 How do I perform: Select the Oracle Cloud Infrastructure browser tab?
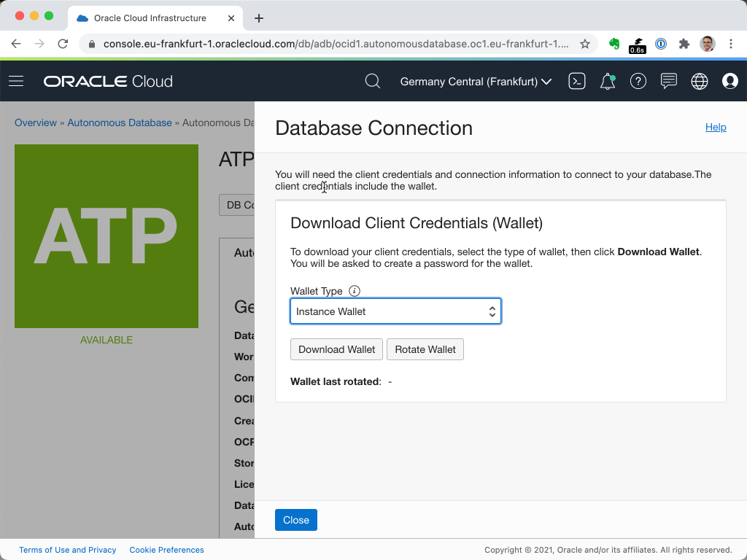[x=150, y=17]
